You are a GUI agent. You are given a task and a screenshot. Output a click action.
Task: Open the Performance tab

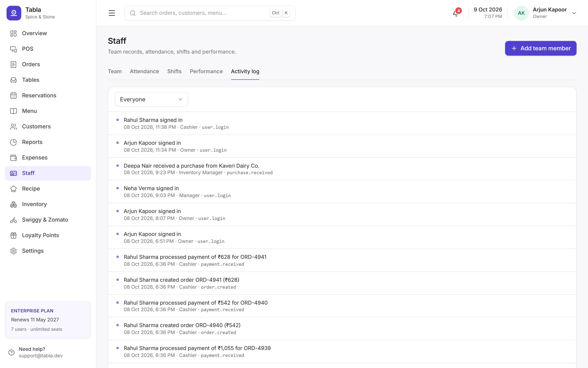(206, 71)
